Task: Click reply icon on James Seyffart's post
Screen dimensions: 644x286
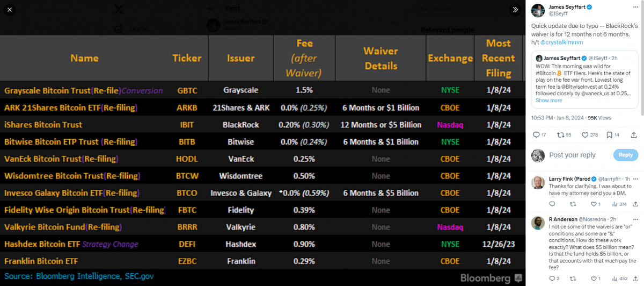Action: coord(536,135)
